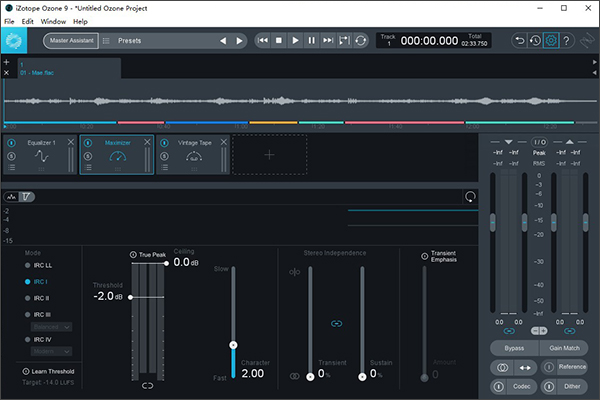Expand the IRC III style dropdown
This screenshot has width=600, height=400.
click(51, 326)
